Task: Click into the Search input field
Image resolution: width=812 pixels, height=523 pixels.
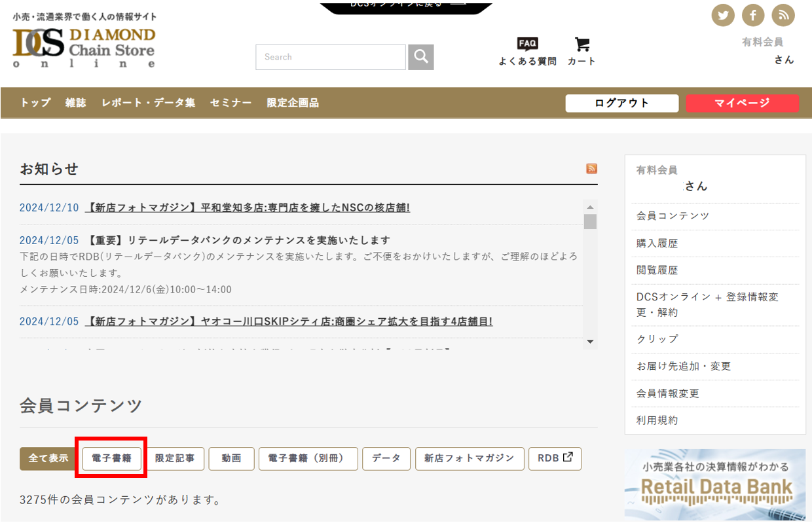Action: [x=330, y=57]
